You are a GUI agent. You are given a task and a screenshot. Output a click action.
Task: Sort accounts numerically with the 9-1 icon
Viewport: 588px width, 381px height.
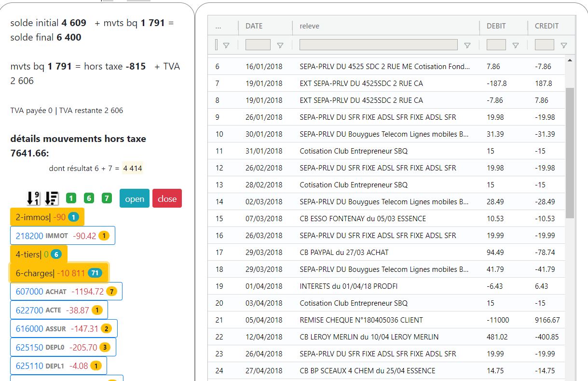(x=33, y=198)
